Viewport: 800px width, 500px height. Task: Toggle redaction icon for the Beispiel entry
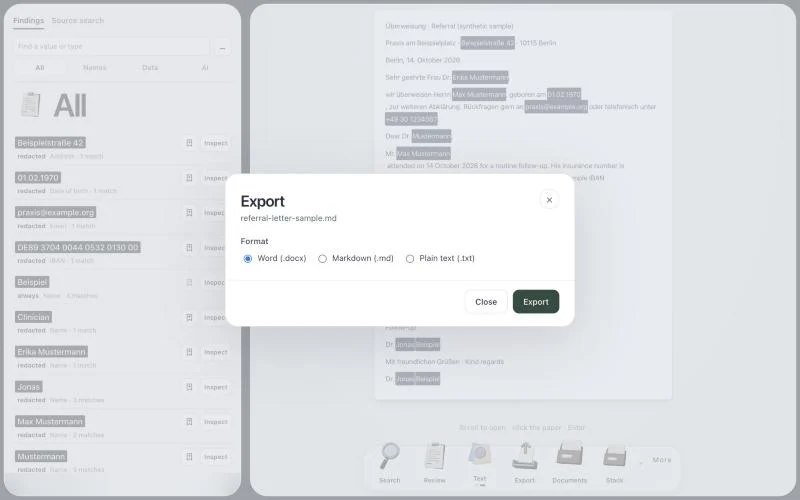click(189, 283)
